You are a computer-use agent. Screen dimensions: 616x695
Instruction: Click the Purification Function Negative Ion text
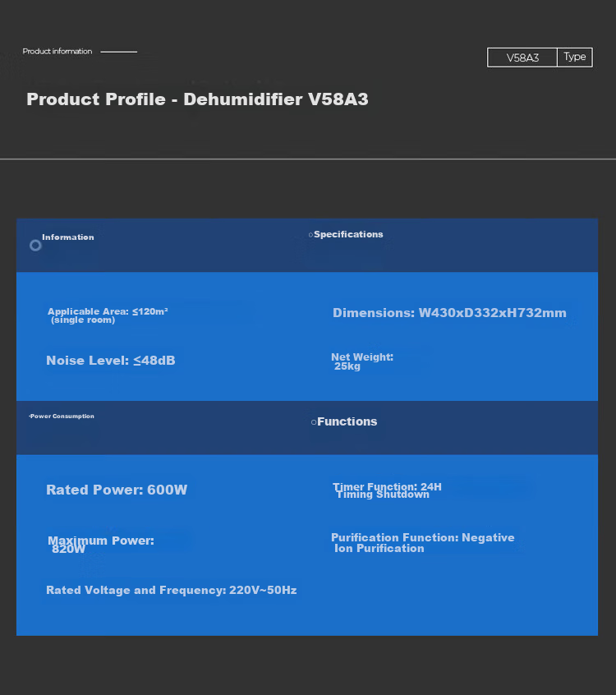(x=423, y=543)
